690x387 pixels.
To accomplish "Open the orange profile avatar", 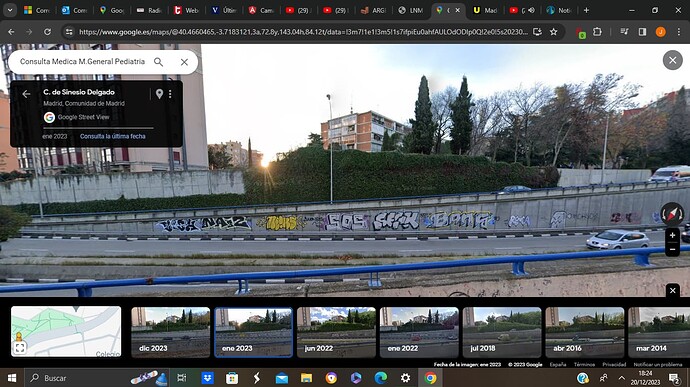I will (661, 32).
